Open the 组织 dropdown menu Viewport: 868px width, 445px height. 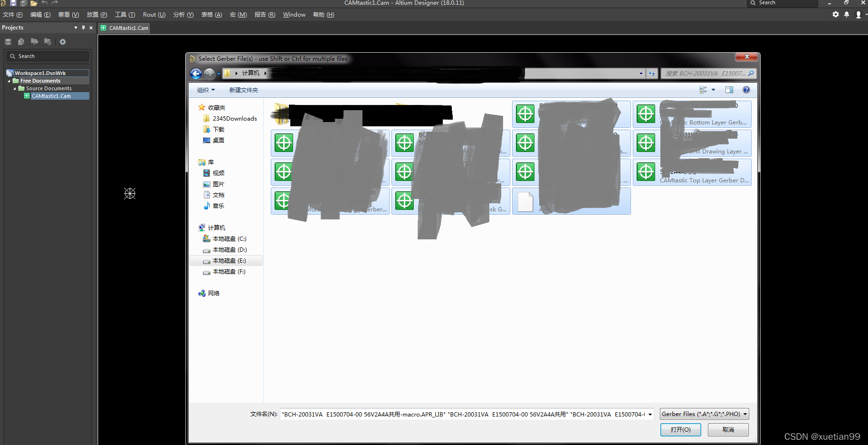[206, 90]
